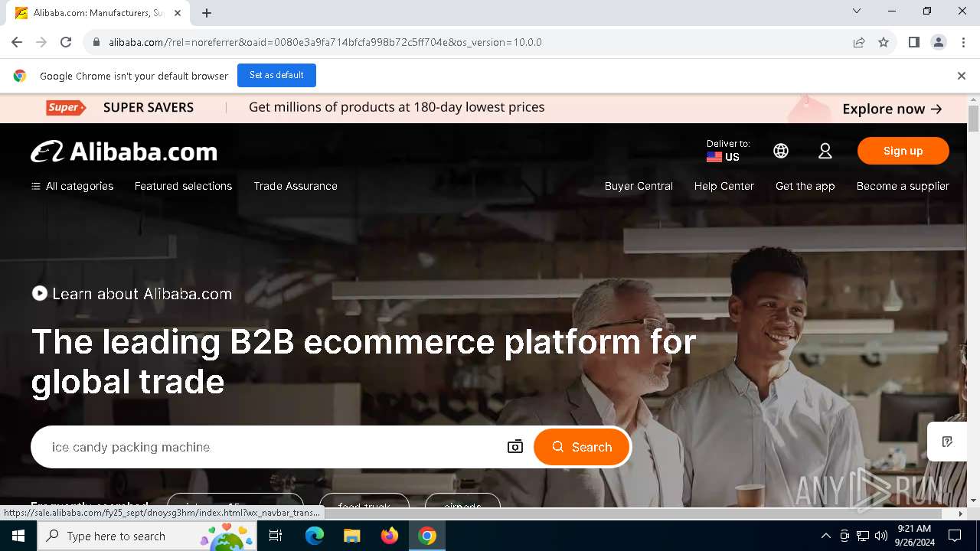Click the orange Sign up button

click(903, 151)
